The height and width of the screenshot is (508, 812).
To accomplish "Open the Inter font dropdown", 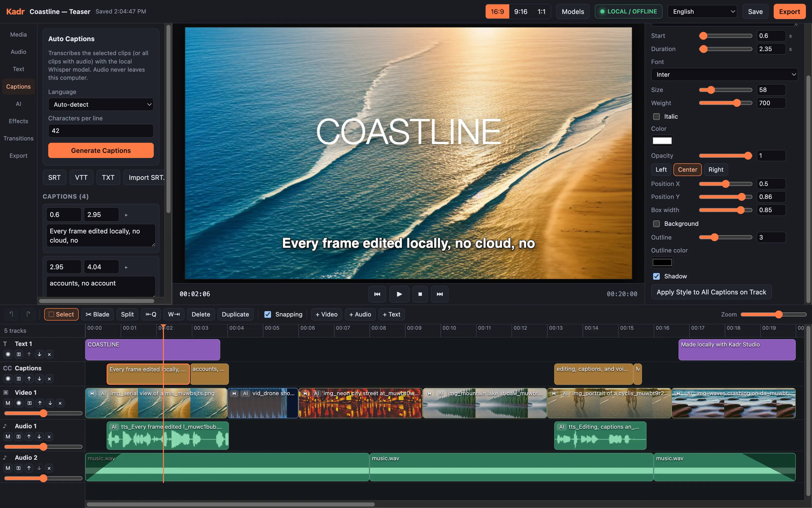I will [x=724, y=75].
